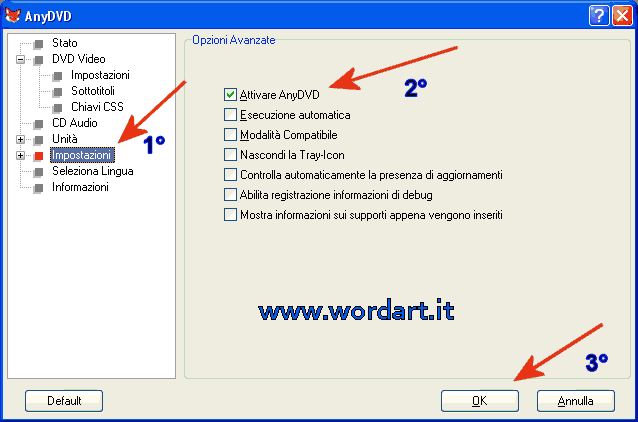Confirm settings with the OK button
638x422 pixels.
point(480,401)
